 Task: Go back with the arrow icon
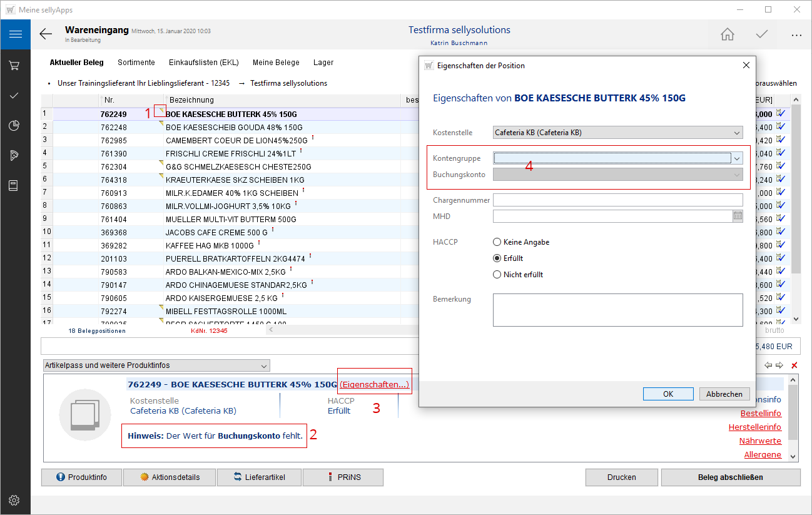click(x=46, y=34)
